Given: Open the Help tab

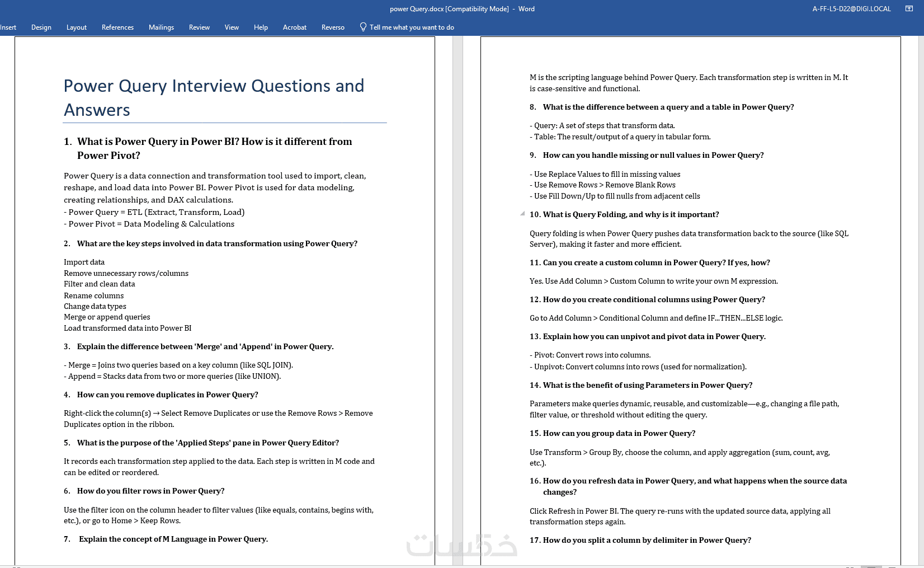Looking at the screenshot, I should (x=261, y=27).
